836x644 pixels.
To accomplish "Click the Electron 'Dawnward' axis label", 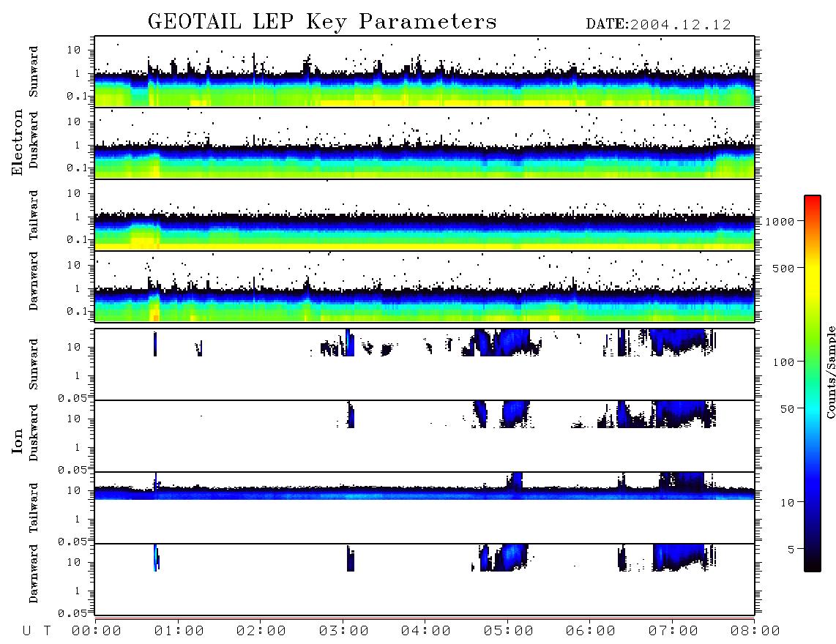I will click(x=34, y=281).
